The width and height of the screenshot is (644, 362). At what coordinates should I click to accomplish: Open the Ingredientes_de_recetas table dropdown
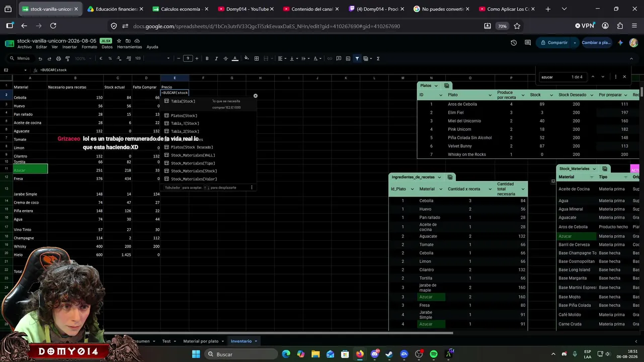point(439,177)
